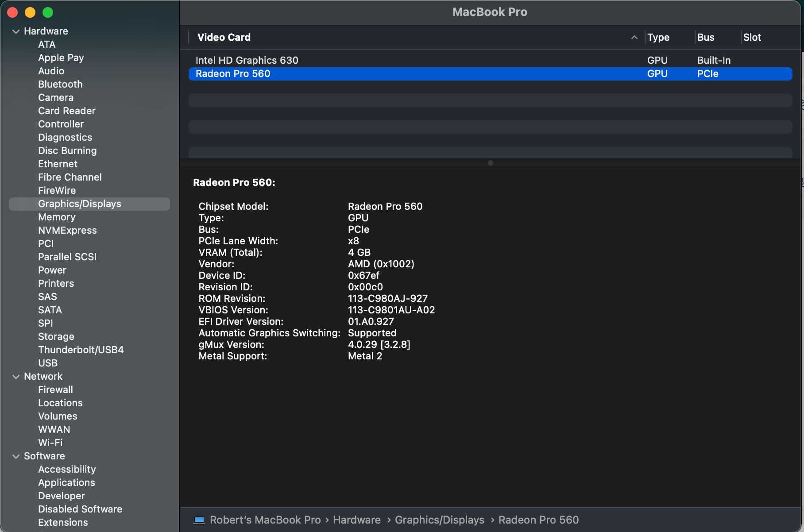Open the Audio hardware section
804x532 pixels.
[51, 71]
